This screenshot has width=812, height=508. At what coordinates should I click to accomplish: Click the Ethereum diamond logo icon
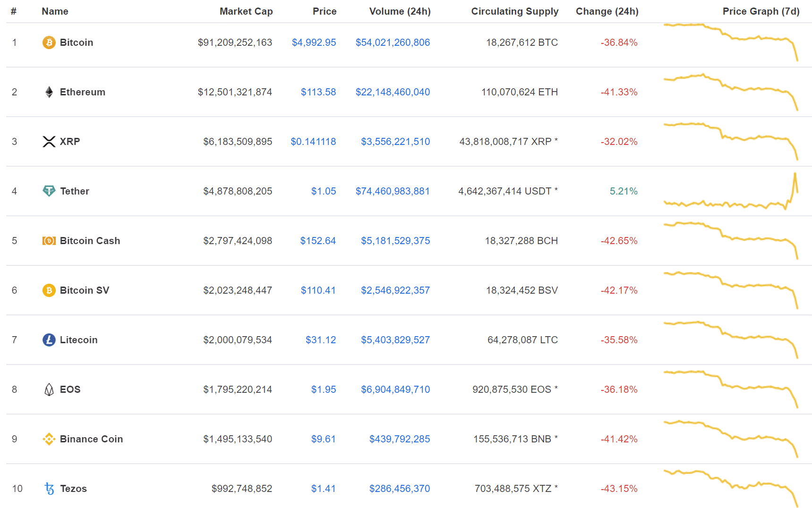49,92
